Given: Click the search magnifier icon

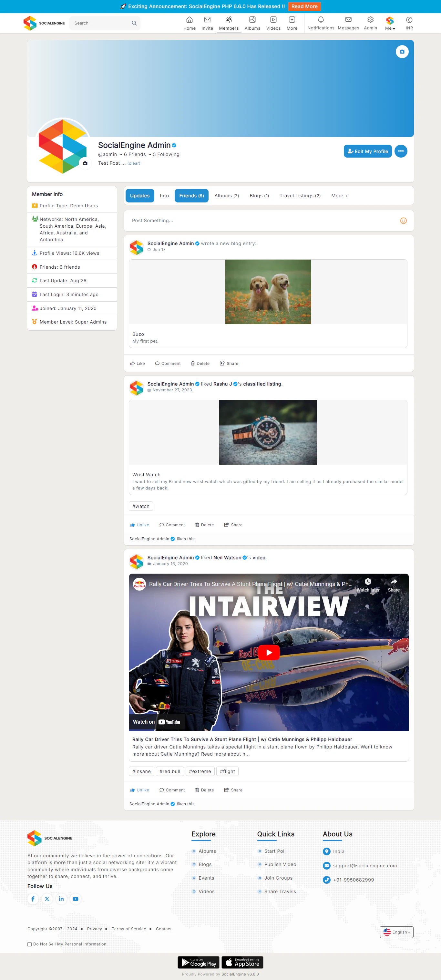Looking at the screenshot, I should 134,23.
